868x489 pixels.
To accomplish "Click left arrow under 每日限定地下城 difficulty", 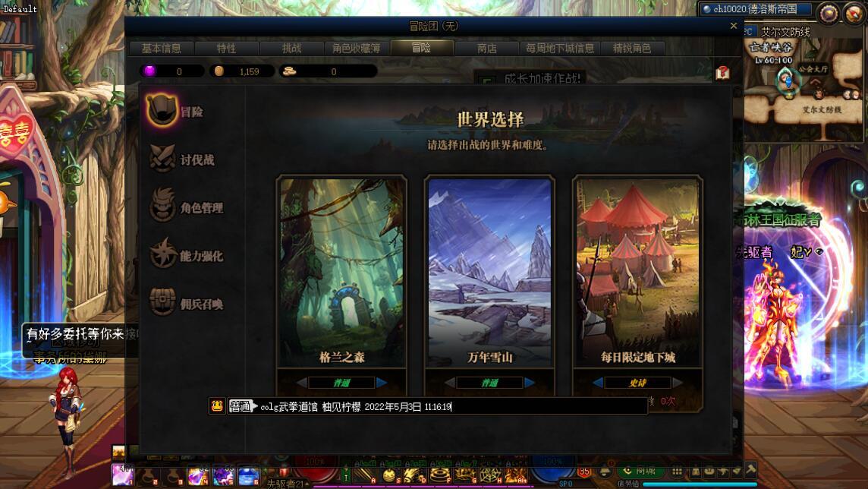I will [x=598, y=382].
